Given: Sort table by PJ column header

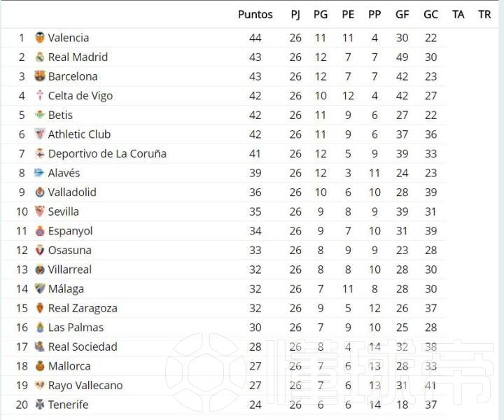Looking at the screenshot, I should point(295,15).
